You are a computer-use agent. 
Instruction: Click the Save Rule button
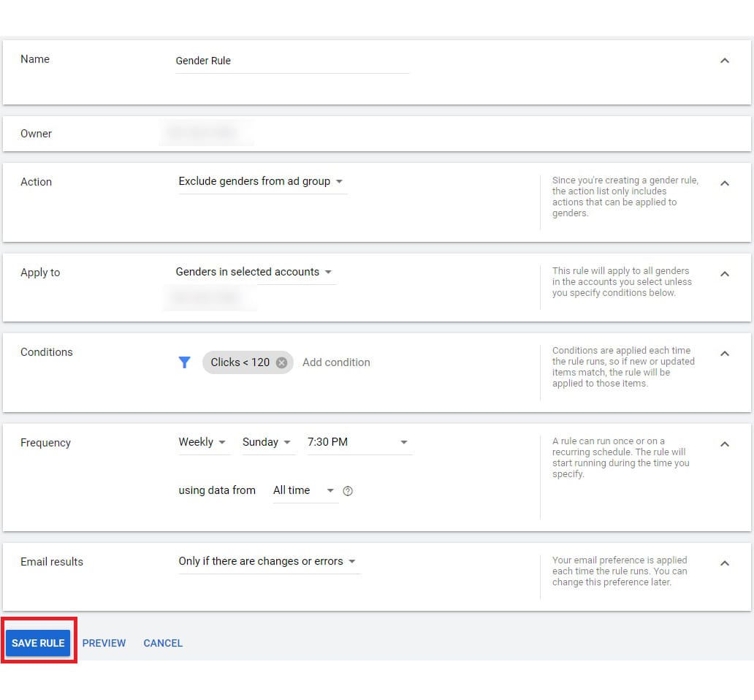(x=38, y=643)
